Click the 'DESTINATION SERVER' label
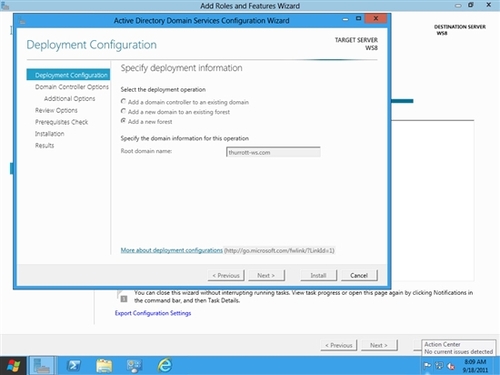 (460, 27)
